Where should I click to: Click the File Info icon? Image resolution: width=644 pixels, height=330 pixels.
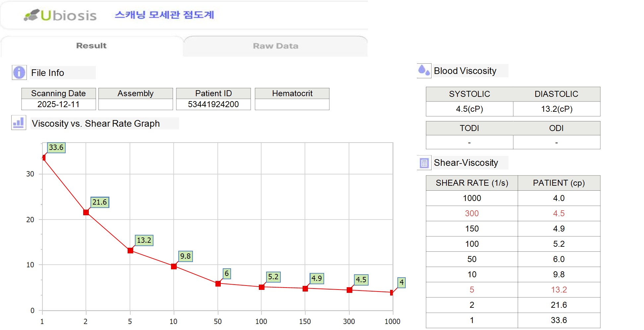[19, 72]
